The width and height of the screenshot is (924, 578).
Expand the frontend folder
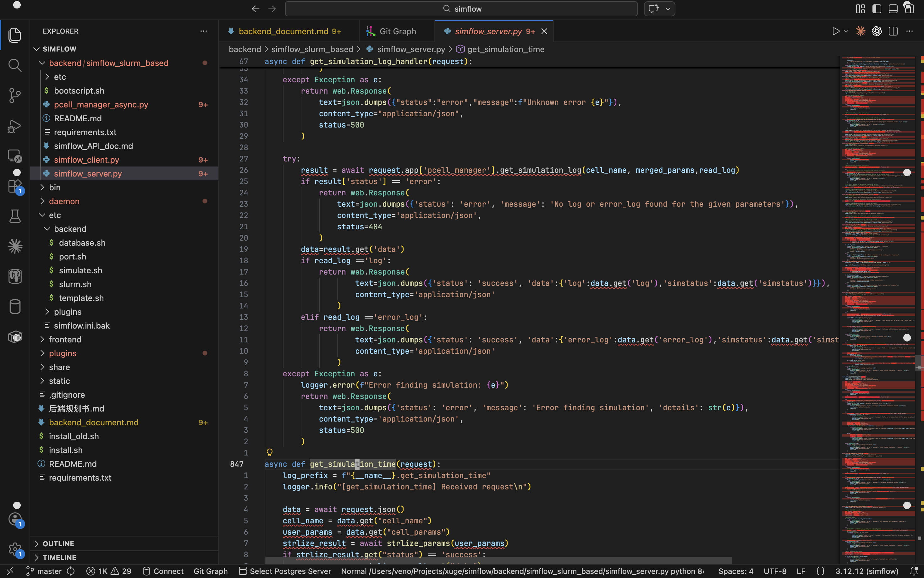pyautogui.click(x=65, y=340)
